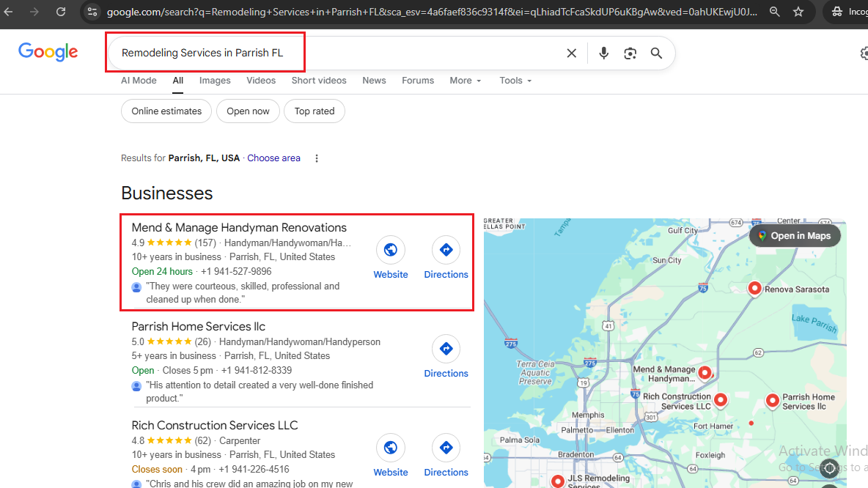Start voice search with the microphone icon

click(603, 53)
